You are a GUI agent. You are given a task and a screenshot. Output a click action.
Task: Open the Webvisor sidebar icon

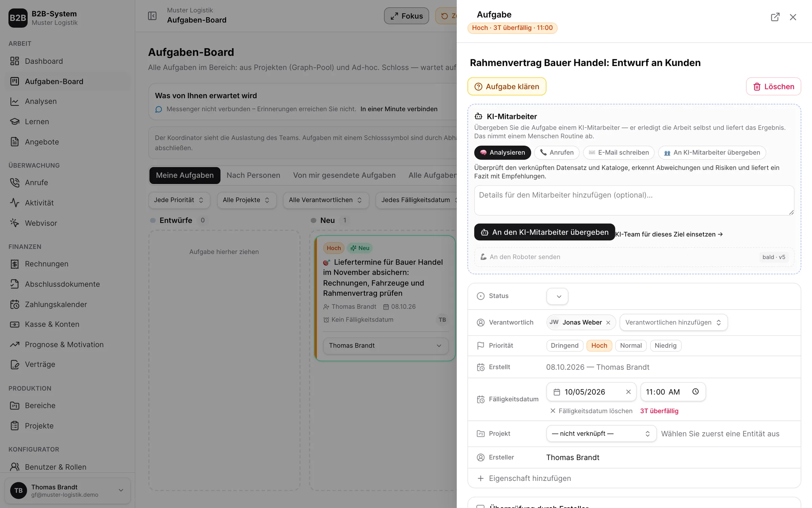click(15, 223)
